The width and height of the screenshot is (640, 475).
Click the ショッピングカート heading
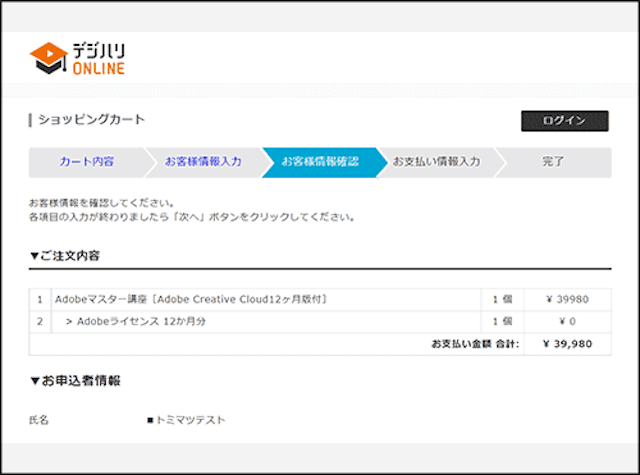click(x=91, y=120)
